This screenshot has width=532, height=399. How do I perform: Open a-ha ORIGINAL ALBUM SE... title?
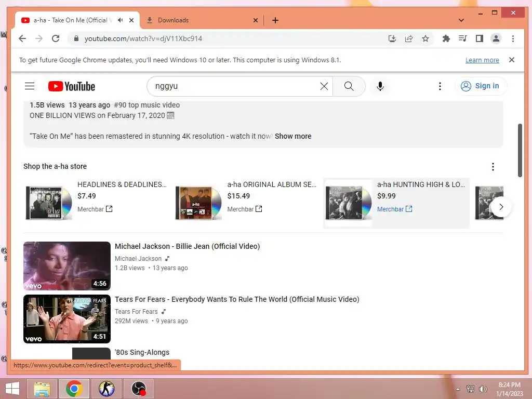point(271,184)
